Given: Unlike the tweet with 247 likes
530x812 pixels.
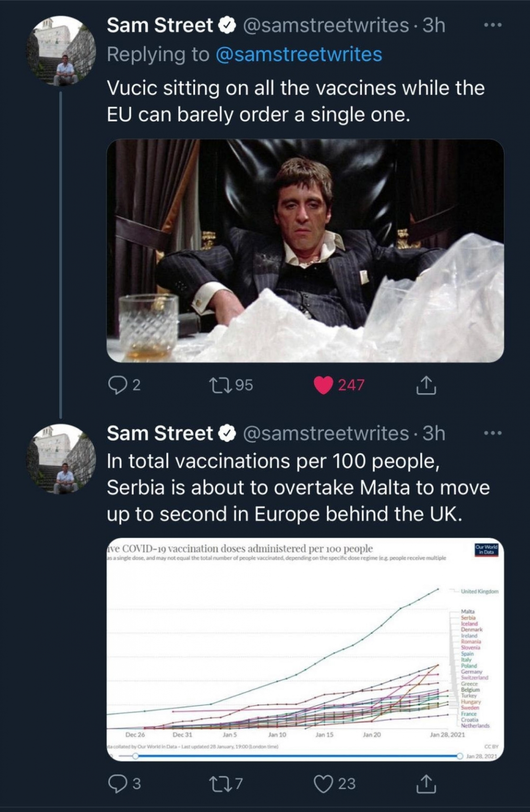Looking at the screenshot, I should (323, 385).
